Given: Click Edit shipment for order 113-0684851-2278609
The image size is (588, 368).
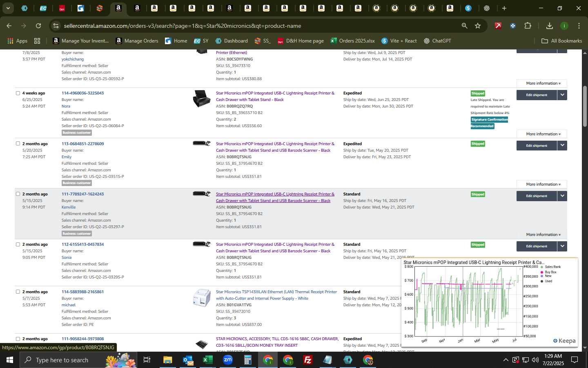Looking at the screenshot, I should (537, 146).
